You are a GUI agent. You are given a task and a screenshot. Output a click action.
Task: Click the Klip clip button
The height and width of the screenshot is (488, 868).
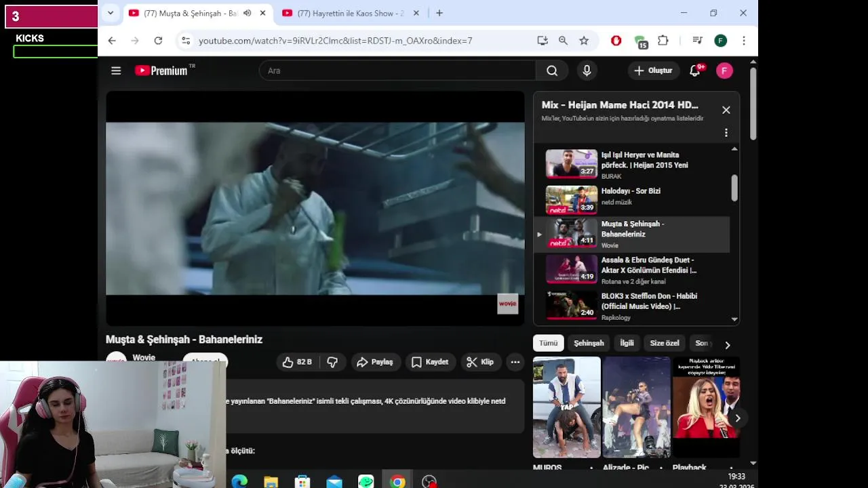click(x=480, y=362)
